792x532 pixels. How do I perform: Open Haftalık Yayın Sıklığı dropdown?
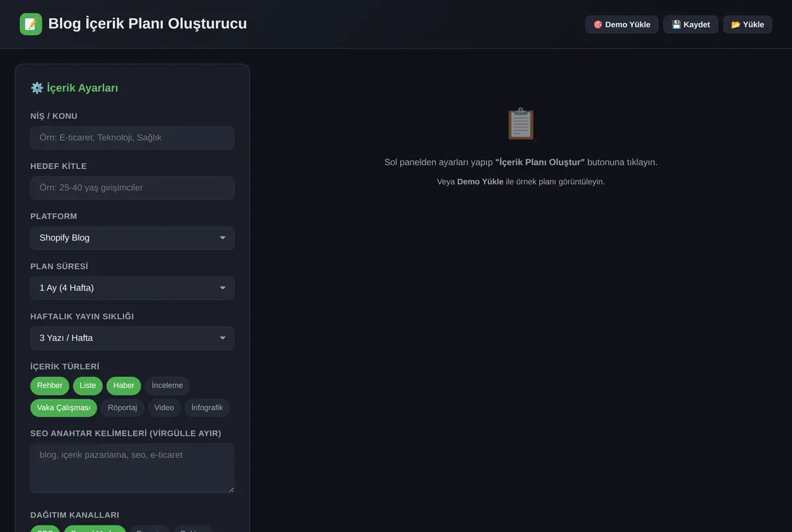pos(132,338)
